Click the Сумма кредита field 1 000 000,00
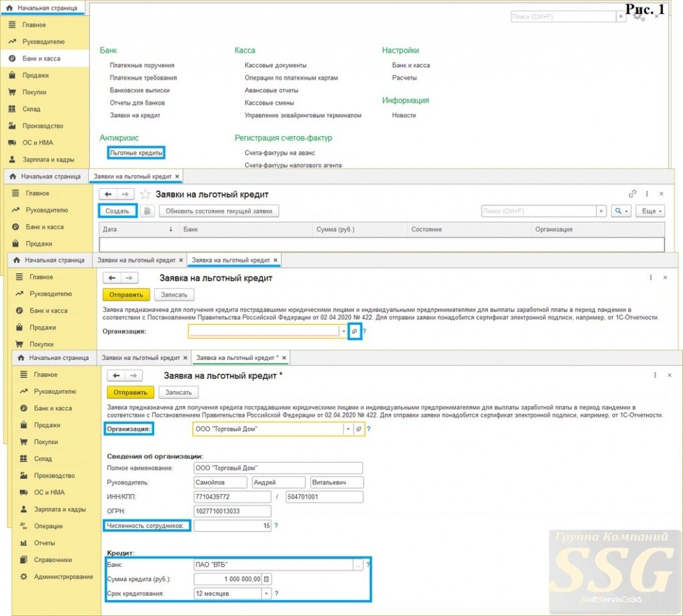683x616 pixels. (x=228, y=579)
